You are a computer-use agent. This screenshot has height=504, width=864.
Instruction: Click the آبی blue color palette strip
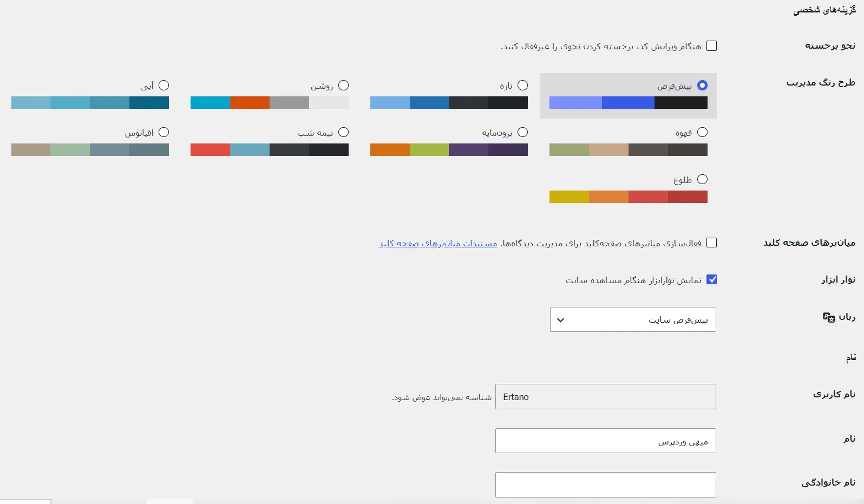(x=90, y=103)
